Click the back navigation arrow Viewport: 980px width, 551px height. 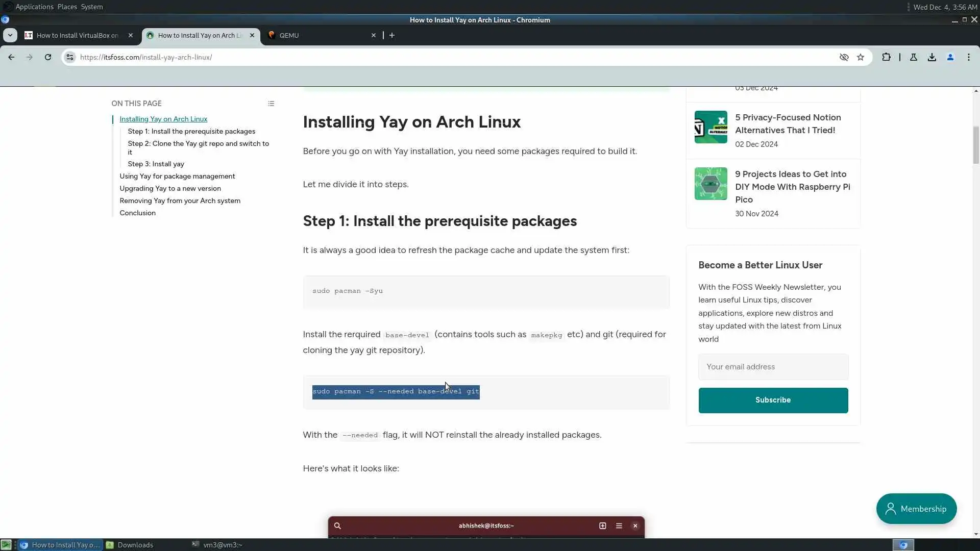[11, 57]
